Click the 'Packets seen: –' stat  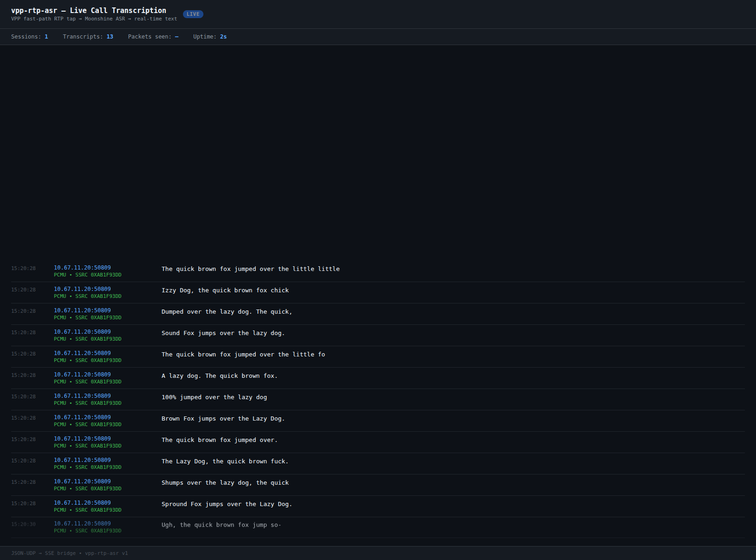(153, 37)
